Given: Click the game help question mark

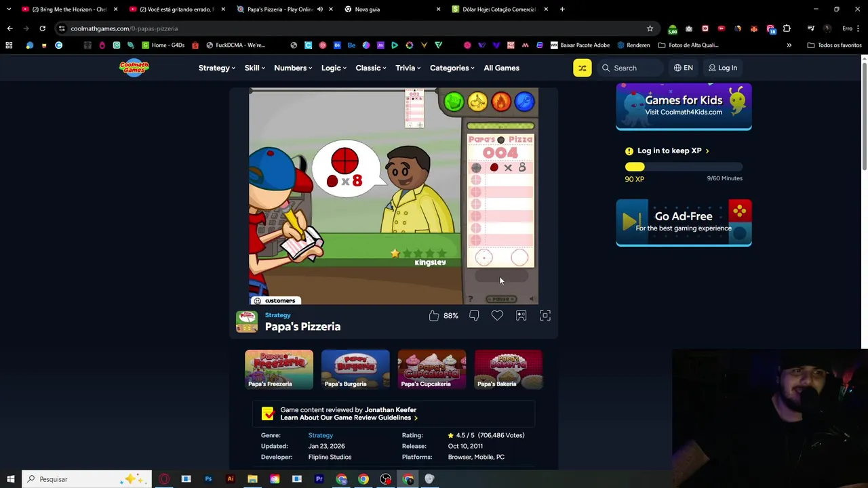Looking at the screenshot, I should click(x=471, y=299).
